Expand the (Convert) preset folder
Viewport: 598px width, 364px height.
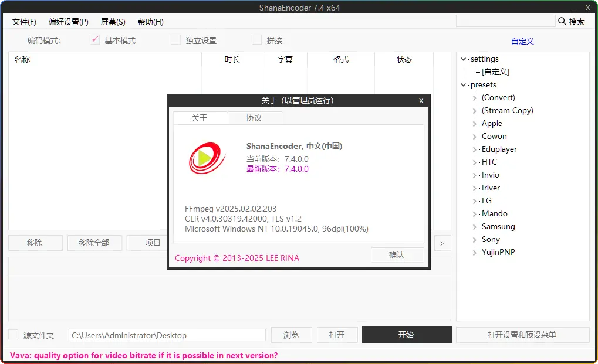(474, 98)
